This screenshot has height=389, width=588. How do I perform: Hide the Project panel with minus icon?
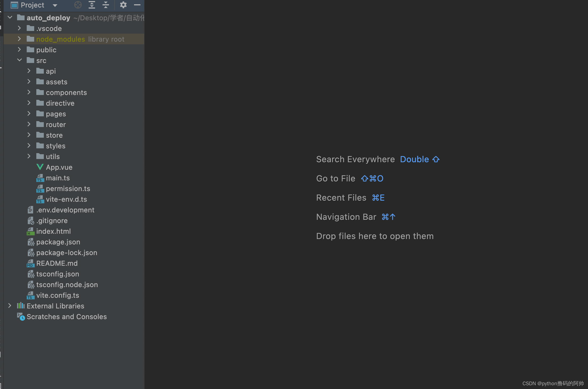(x=137, y=5)
